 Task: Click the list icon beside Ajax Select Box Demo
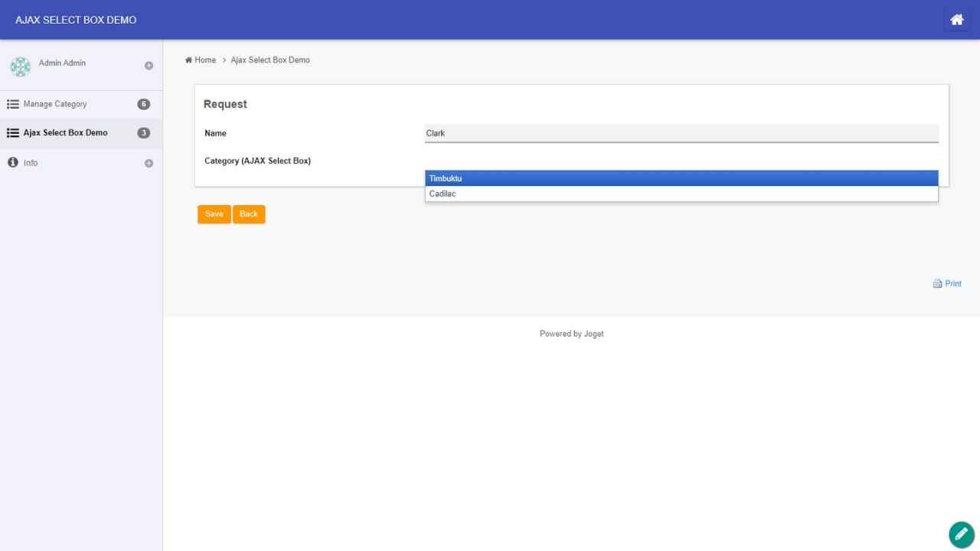13,133
